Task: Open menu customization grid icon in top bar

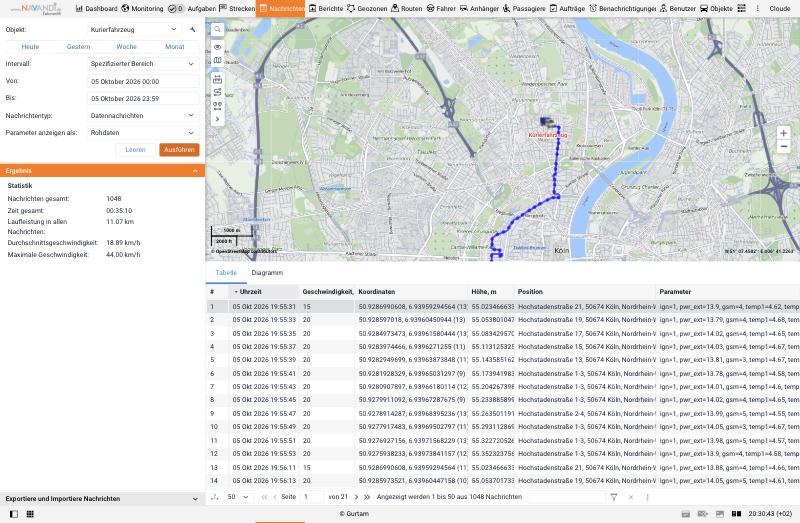Action: pyautogui.click(x=742, y=8)
